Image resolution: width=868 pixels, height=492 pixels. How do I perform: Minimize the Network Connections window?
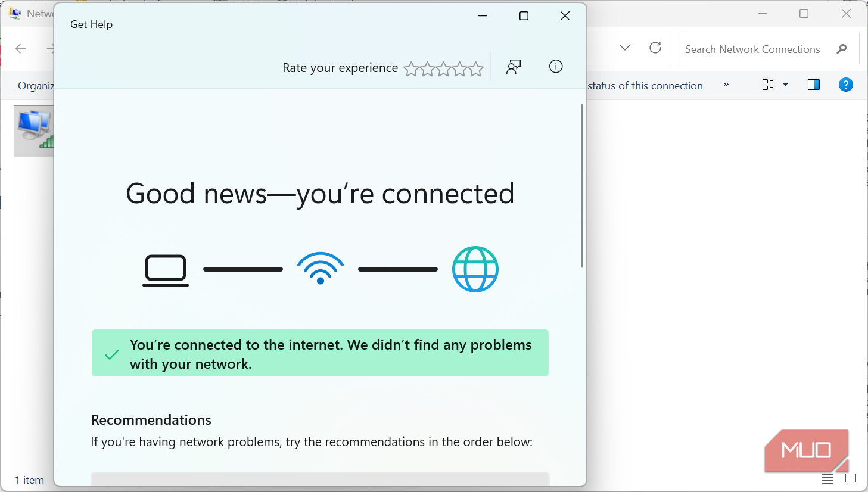tap(763, 14)
